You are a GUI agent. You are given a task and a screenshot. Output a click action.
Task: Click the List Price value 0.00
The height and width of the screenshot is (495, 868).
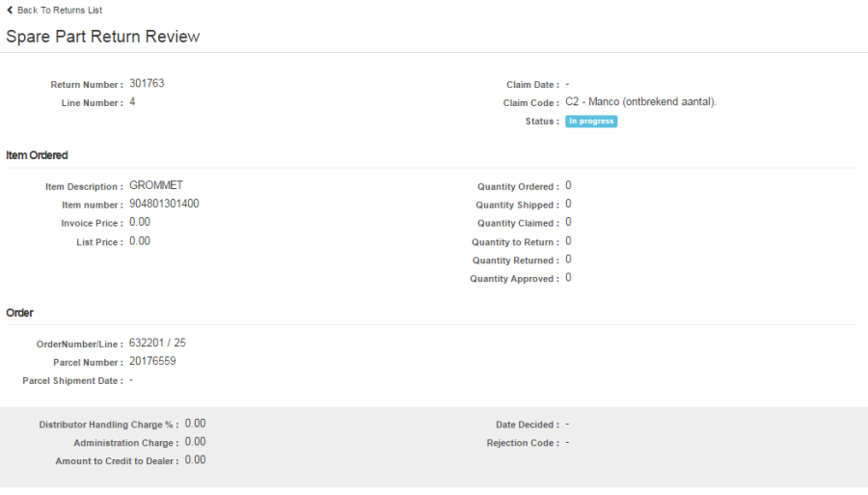[140, 241]
